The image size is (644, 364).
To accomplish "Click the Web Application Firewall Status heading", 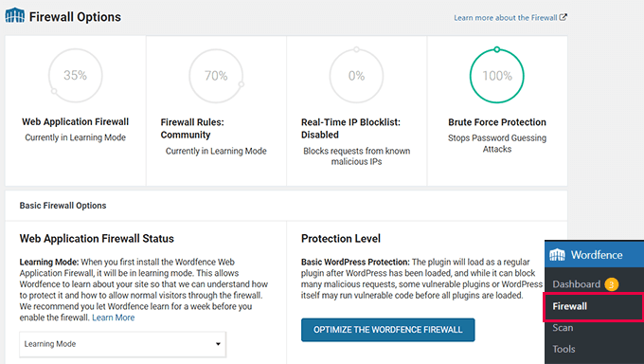I will (97, 239).
